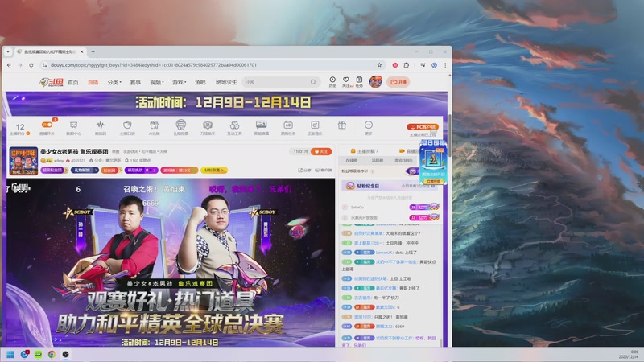
Task: Open the 历史 history icon
Action: tap(332, 82)
